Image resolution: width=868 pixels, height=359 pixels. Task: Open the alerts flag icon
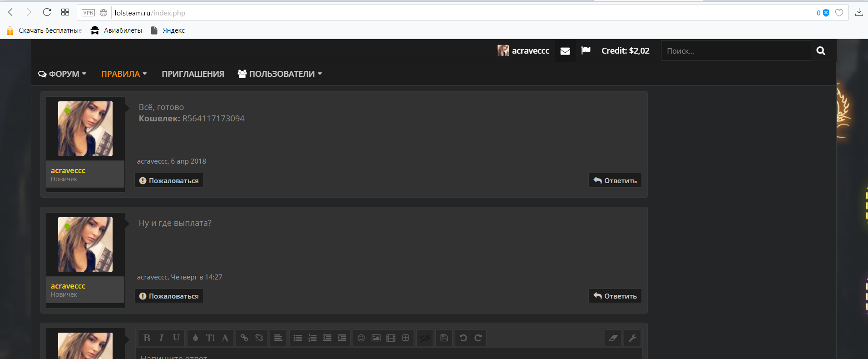586,50
